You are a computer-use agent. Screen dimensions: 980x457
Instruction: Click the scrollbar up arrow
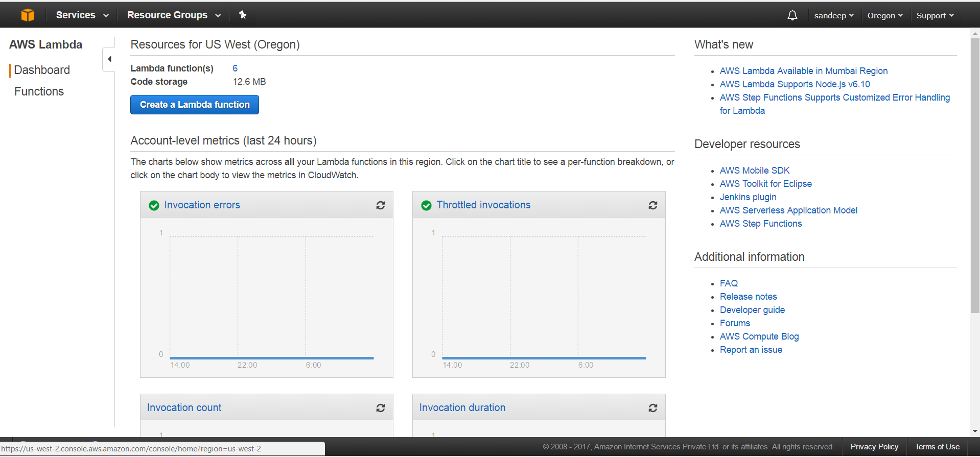(x=975, y=33)
